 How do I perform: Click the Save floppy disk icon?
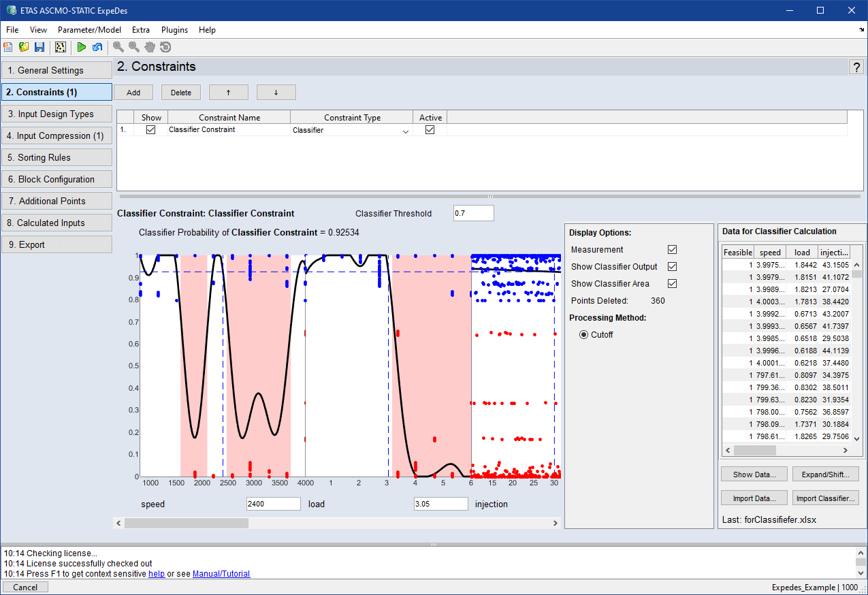(39, 47)
